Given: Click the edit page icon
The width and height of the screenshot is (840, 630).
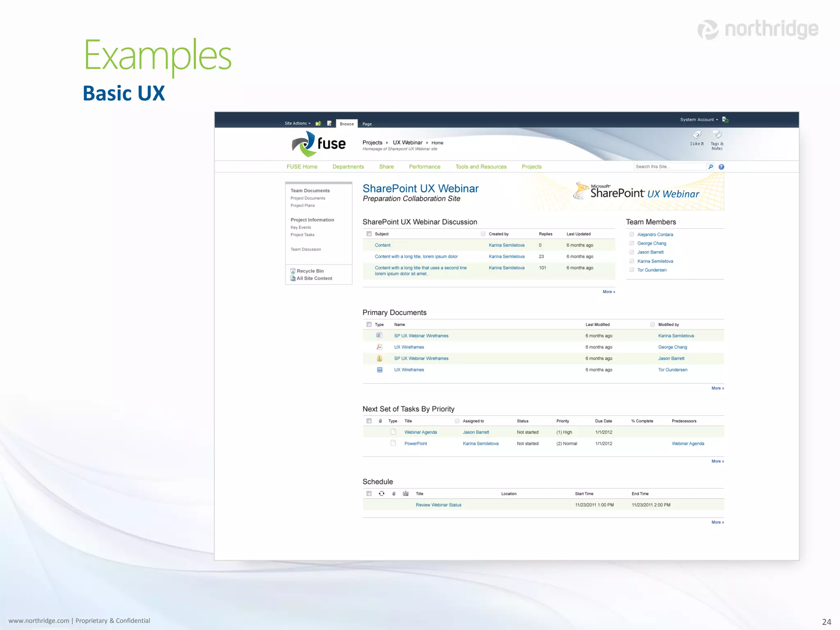Looking at the screenshot, I should [329, 123].
